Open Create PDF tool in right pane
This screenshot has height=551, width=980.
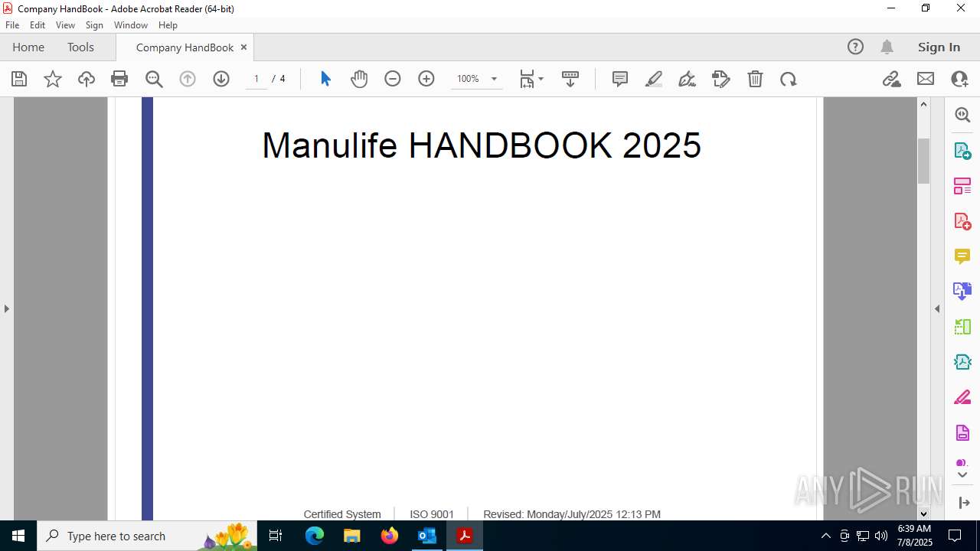point(962,221)
